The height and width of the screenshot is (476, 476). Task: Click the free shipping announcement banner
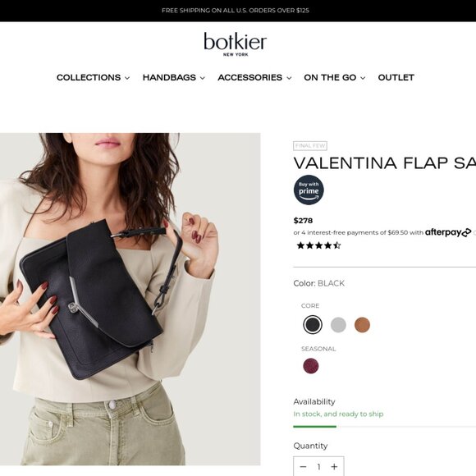coord(236,11)
